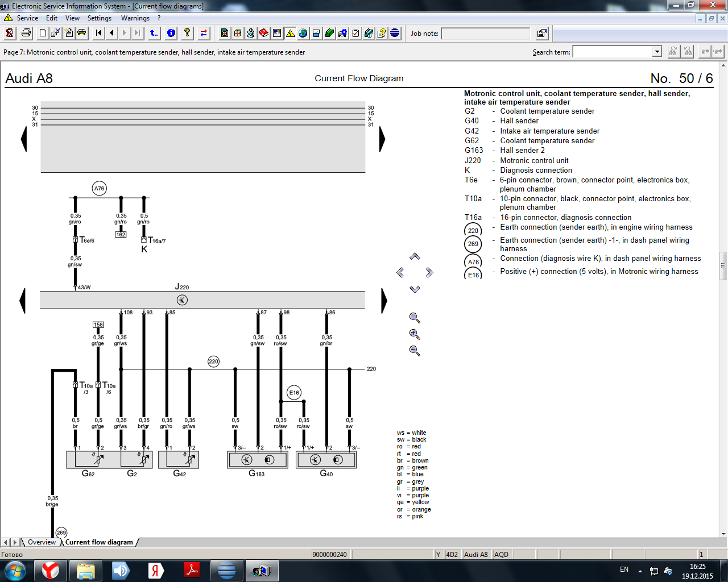Open the Windows Start button

(x=15, y=570)
